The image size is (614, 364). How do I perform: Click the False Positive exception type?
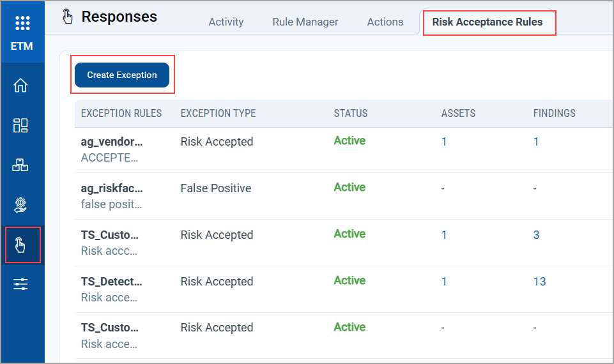click(216, 188)
